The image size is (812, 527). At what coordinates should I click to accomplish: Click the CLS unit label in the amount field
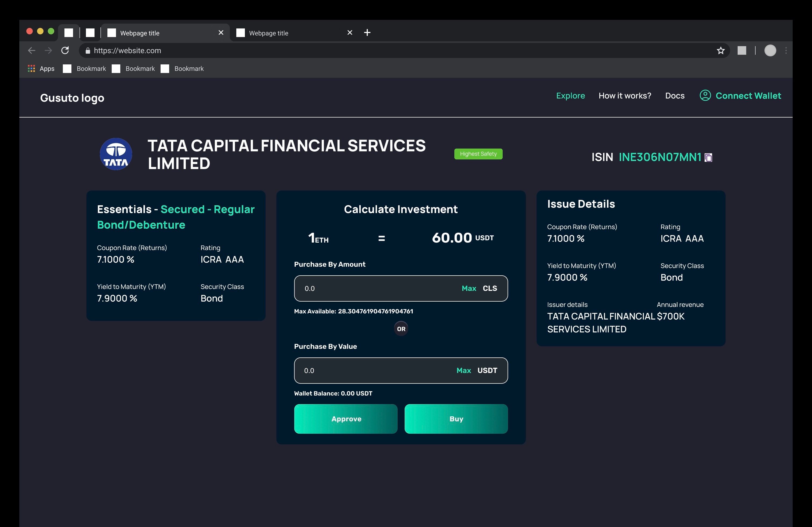click(490, 288)
